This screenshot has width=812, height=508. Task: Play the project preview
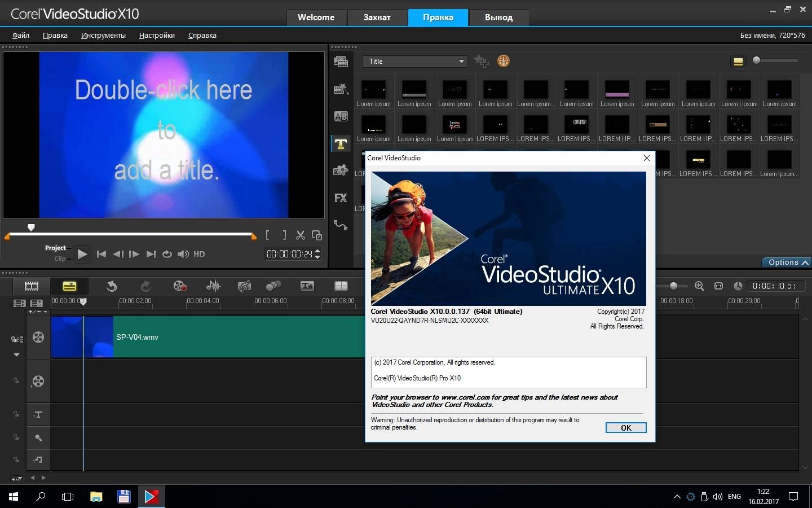(82, 254)
